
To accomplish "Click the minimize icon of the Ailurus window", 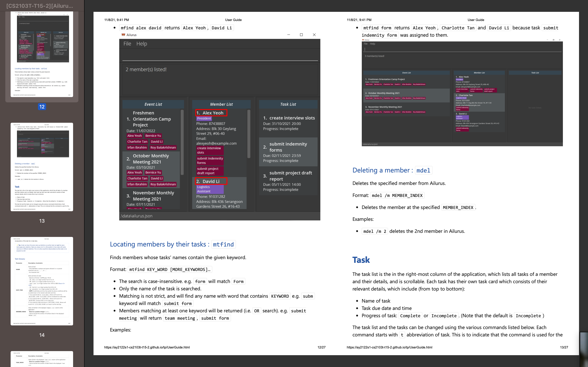I will [288, 35].
